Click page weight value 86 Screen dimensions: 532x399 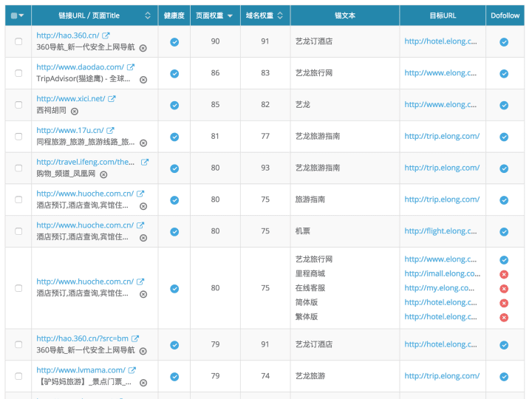click(215, 73)
